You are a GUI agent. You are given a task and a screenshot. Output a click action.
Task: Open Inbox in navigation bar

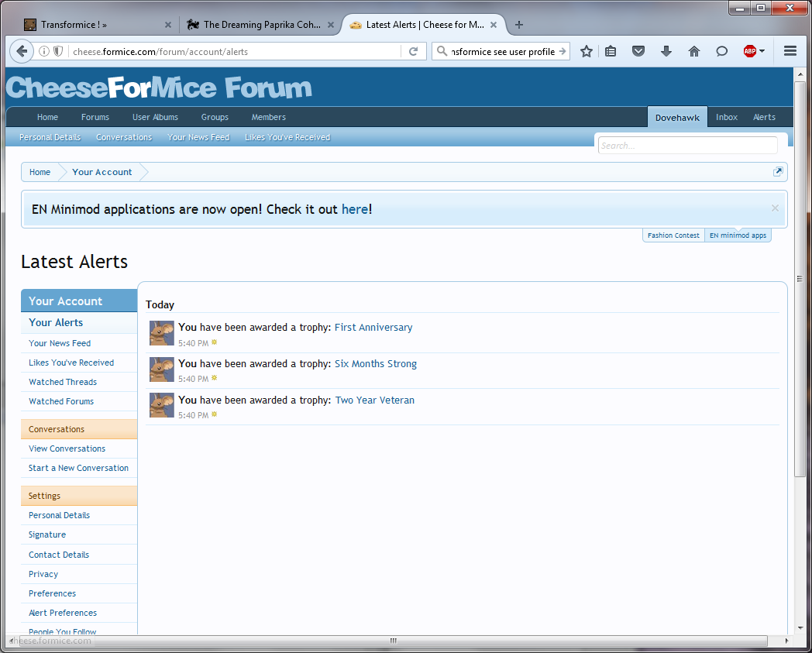(726, 117)
